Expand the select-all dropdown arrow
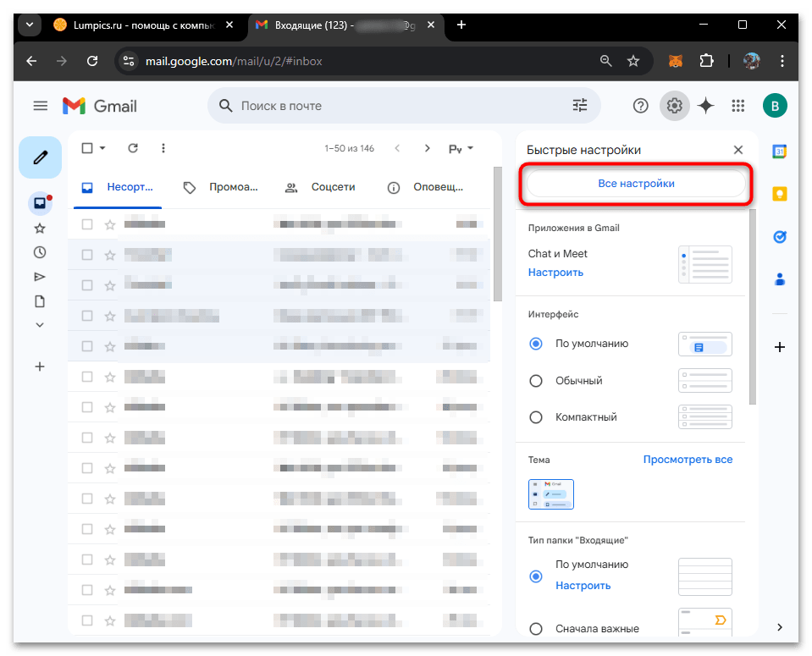The image size is (812, 656). pyautogui.click(x=102, y=149)
